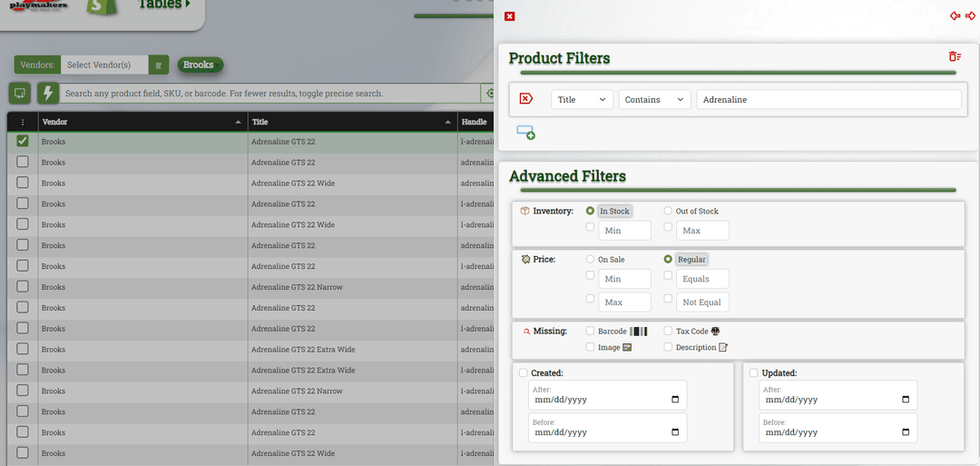Image resolution: width=980 pixels, height=466 pixels.
Task: Select the In Stock radio button
Action: point(590,211)
